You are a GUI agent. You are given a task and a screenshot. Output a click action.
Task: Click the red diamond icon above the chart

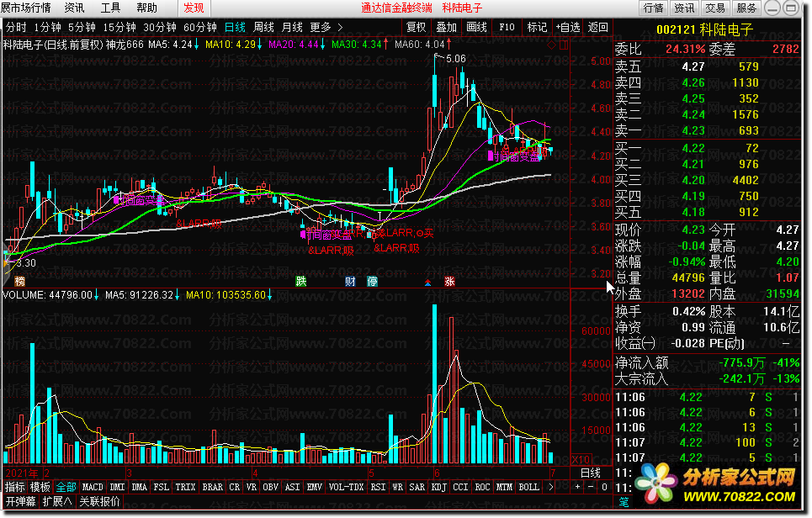click(x=551, y=45)
